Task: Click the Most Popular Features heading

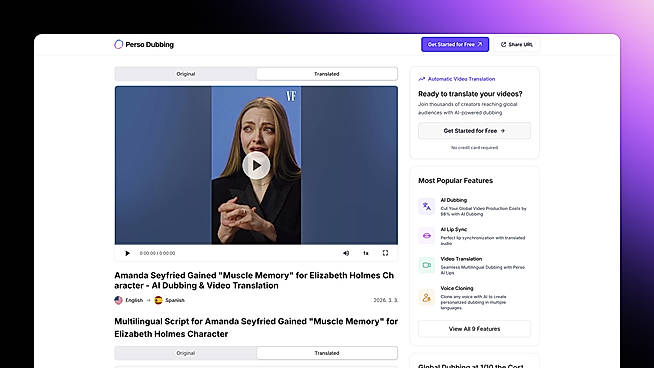Action: (455, 181)
